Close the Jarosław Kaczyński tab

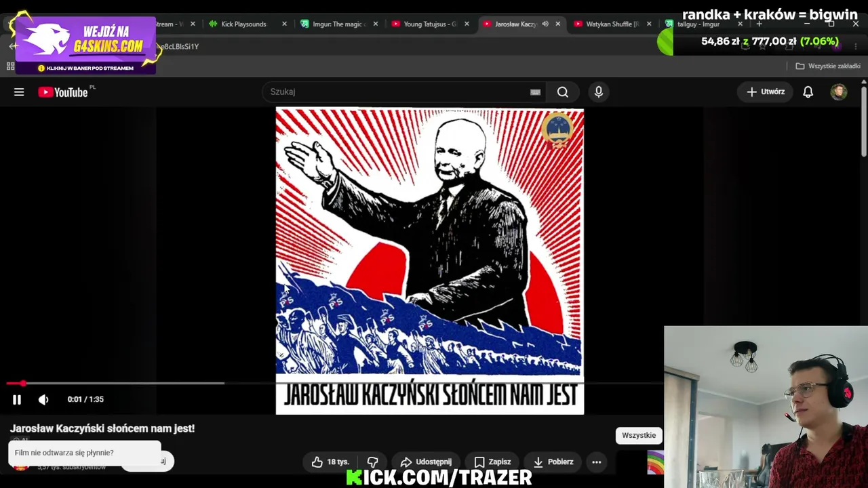558,24
